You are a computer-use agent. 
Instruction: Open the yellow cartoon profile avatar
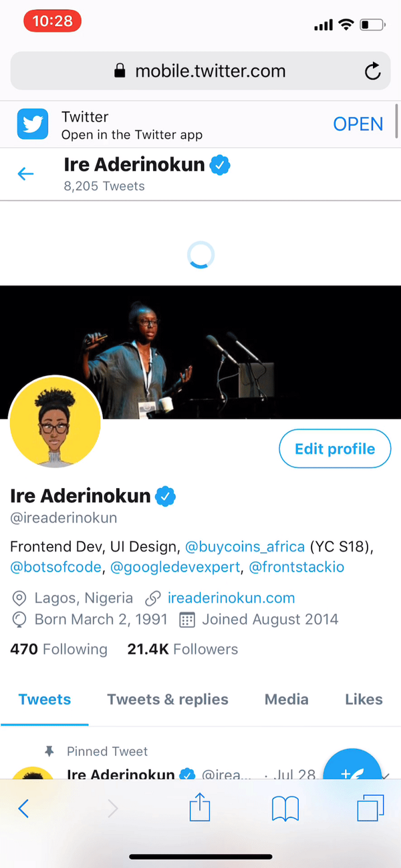tap(55, 421)
